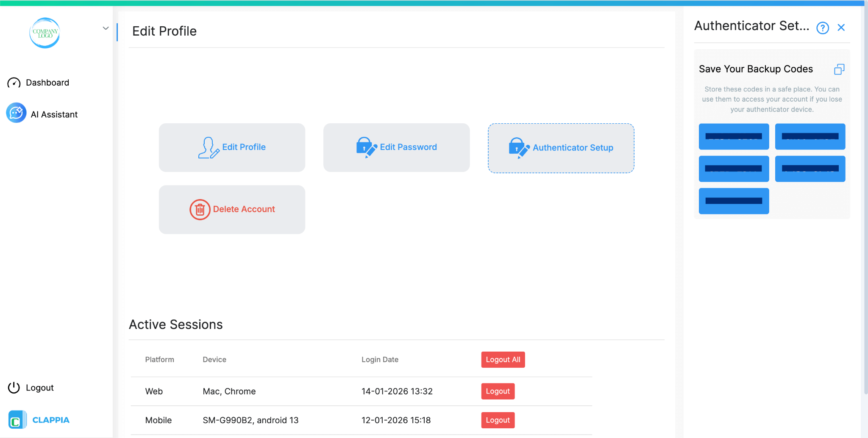Click the Logout power icon in sidebar

pos(14,387)
